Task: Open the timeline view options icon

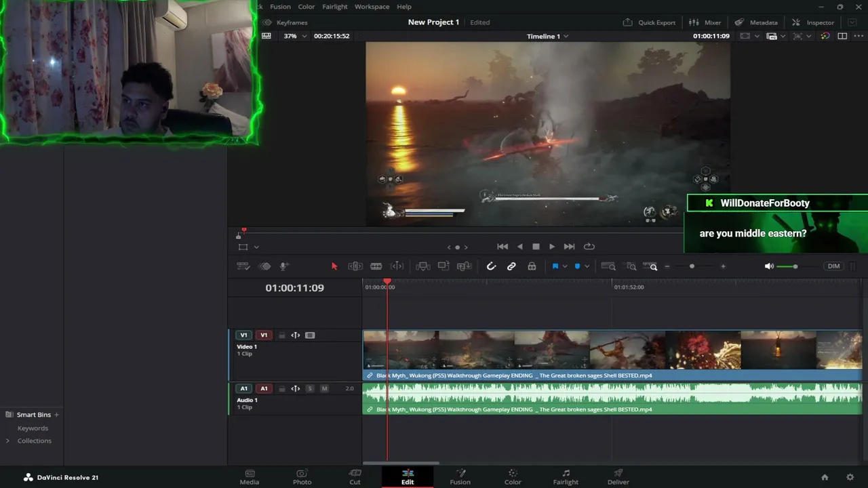Action: coord(243,266)
